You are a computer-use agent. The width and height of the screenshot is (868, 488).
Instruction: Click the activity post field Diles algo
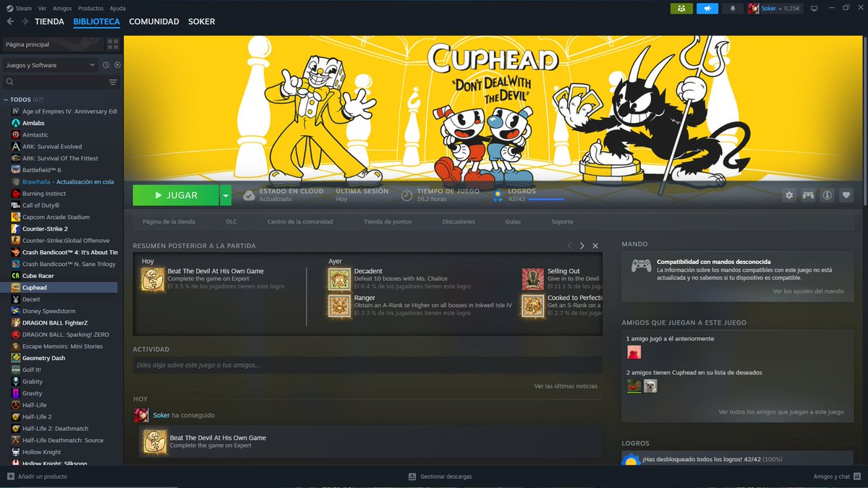coord(367,365)
